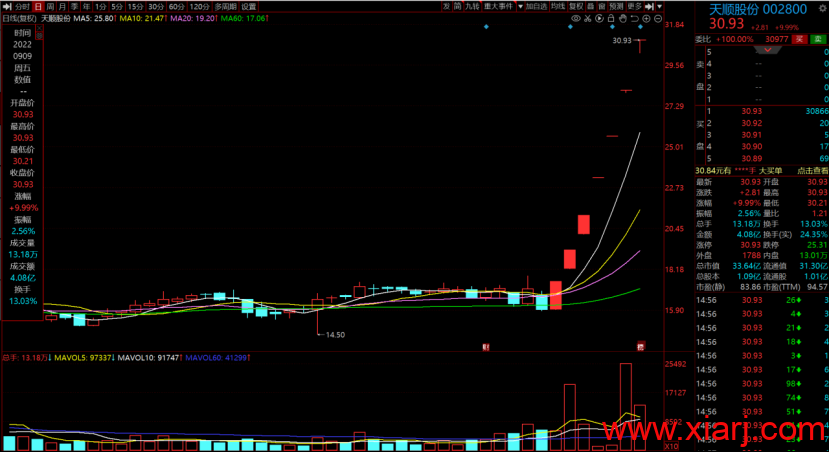
Task: Open the 复权 adjustment menu
Action: 576,6
